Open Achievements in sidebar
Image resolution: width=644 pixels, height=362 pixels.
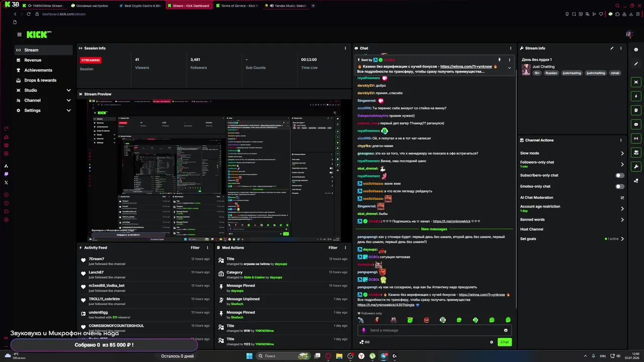point(44,70)
